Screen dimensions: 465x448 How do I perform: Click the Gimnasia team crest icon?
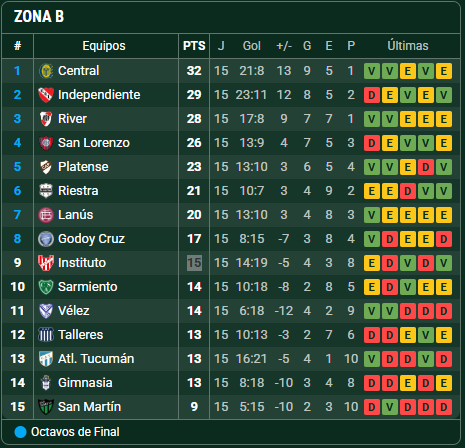point(46,383)
